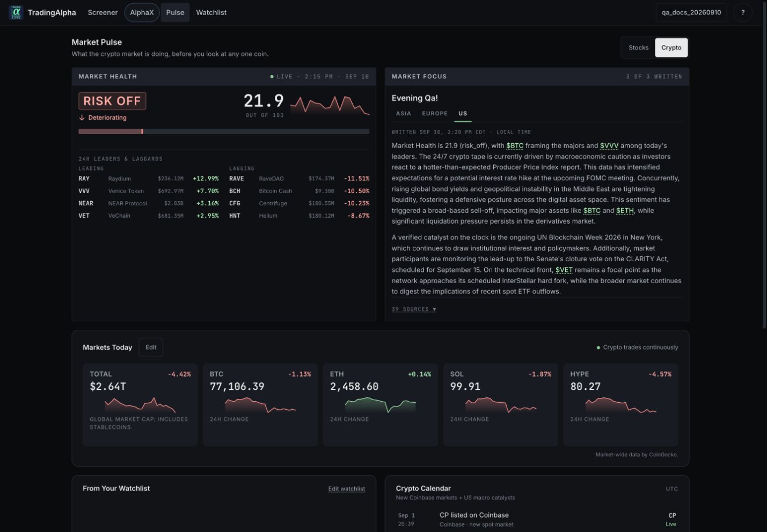Viewport: 767px width, 532px height.
Task: Select the RAY Raydium leader row
Action: [149, 179]
